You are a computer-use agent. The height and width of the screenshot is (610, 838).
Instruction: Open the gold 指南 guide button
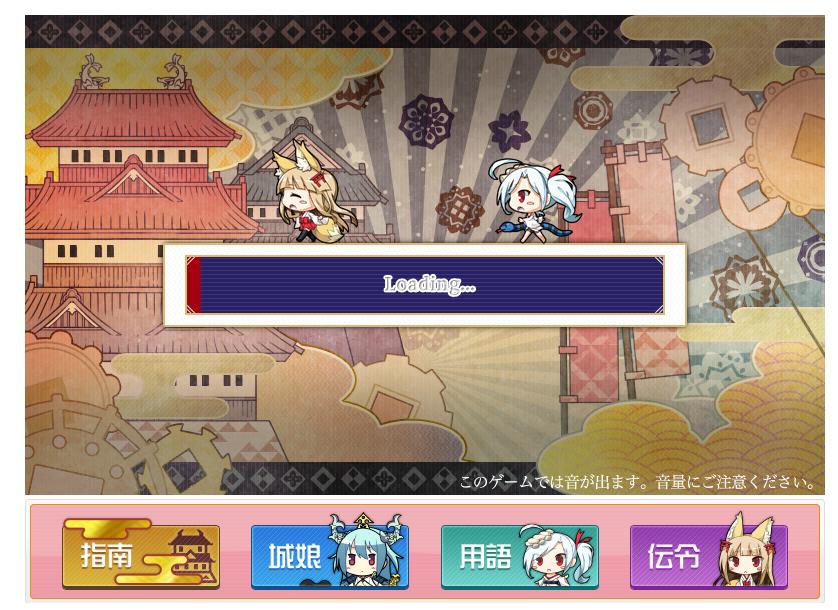(x=141, y=555)
